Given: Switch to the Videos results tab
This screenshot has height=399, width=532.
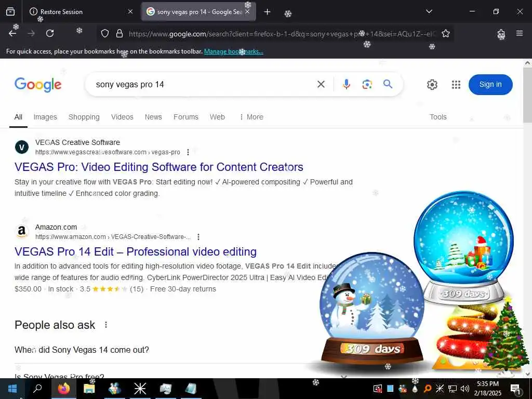Looking at the screenshot, I should pos(122,117).
